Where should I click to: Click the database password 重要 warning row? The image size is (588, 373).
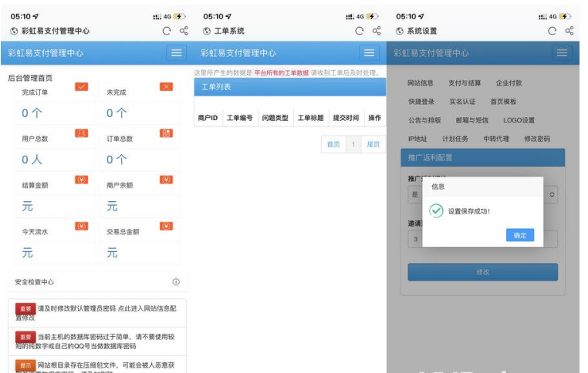click(x=97, y=341)
